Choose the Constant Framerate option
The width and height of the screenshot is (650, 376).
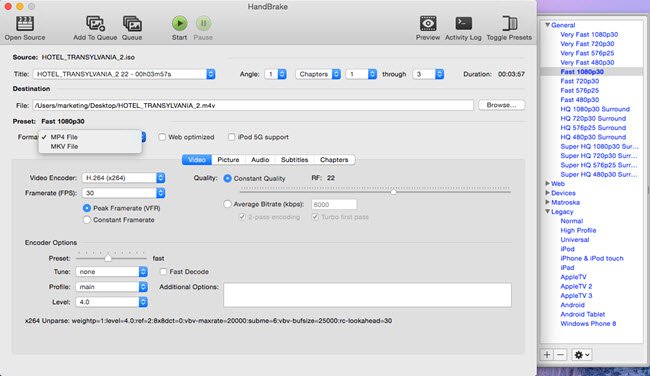[87, 220]
